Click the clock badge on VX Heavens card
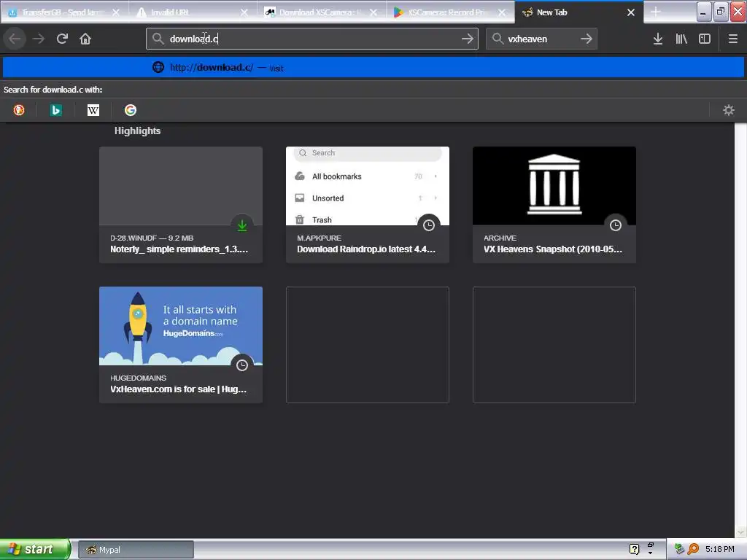Screen dimensions: 747x560 [616, 225]
